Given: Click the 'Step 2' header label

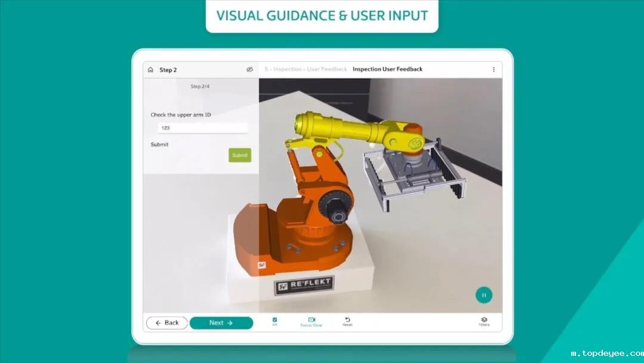Looking at the screenshot, I should [x=168, y=70].
